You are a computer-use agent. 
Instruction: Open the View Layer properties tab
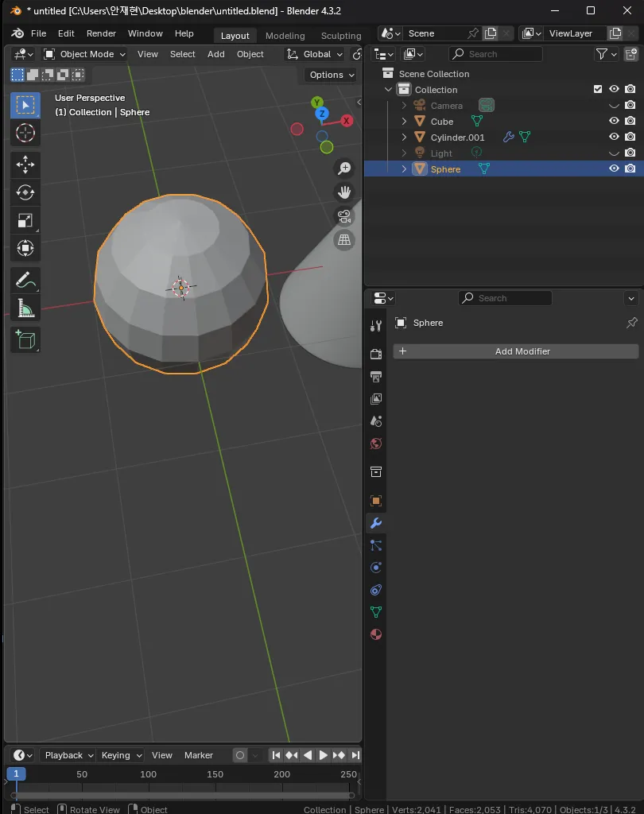click(376, 399)
